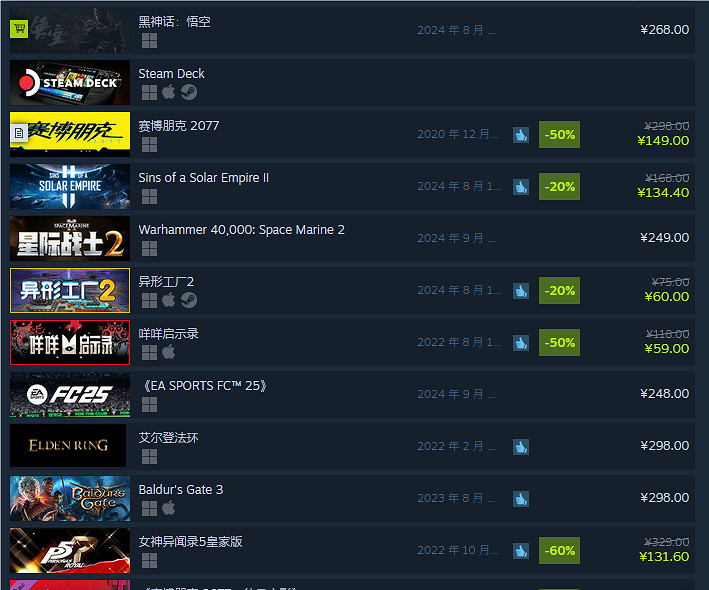Click the document icon on Cyberpunk thumbnail
The width and height of the screenshot is (709, 590).
click(x=19, y=133)
